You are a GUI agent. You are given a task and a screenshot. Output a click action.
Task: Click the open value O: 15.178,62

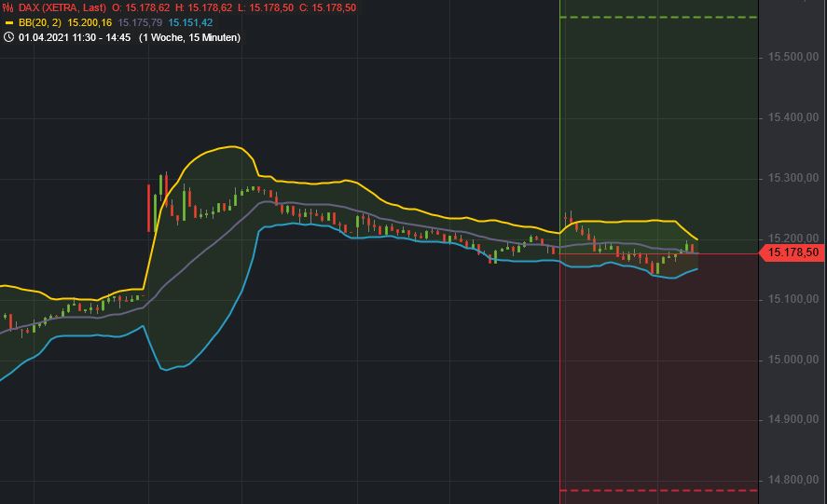[141, 7]
